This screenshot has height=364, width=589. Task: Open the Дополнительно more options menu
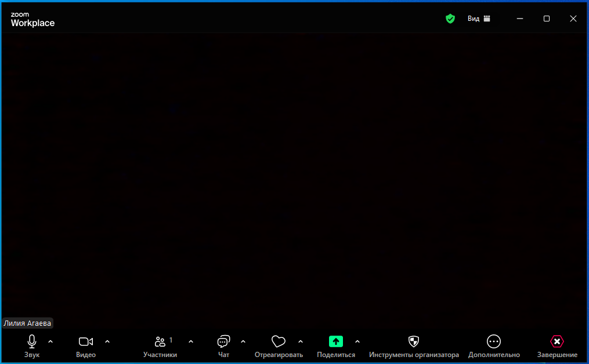(494, 346)
